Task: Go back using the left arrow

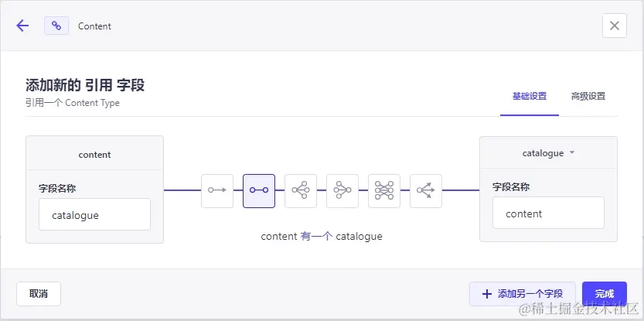Action: point(22,26)
